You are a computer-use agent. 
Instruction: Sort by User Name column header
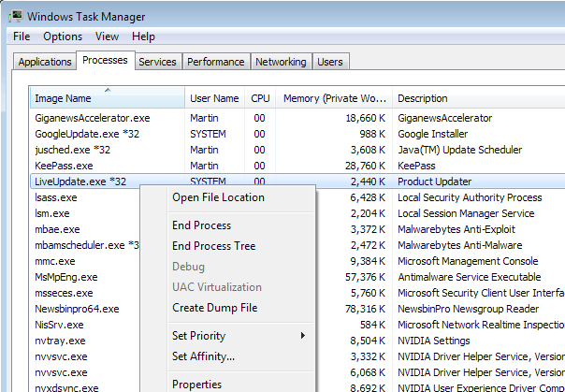pyautogui.click(x=215, y=97)
